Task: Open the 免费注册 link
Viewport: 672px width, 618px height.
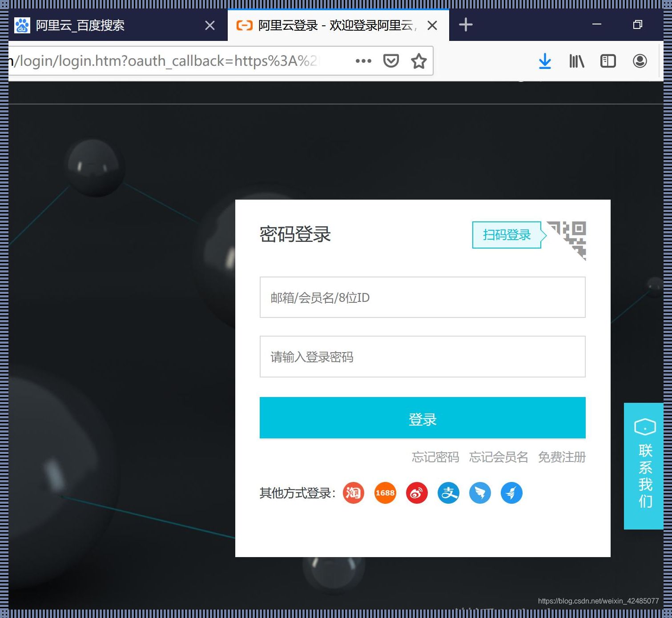Action: 562,457
